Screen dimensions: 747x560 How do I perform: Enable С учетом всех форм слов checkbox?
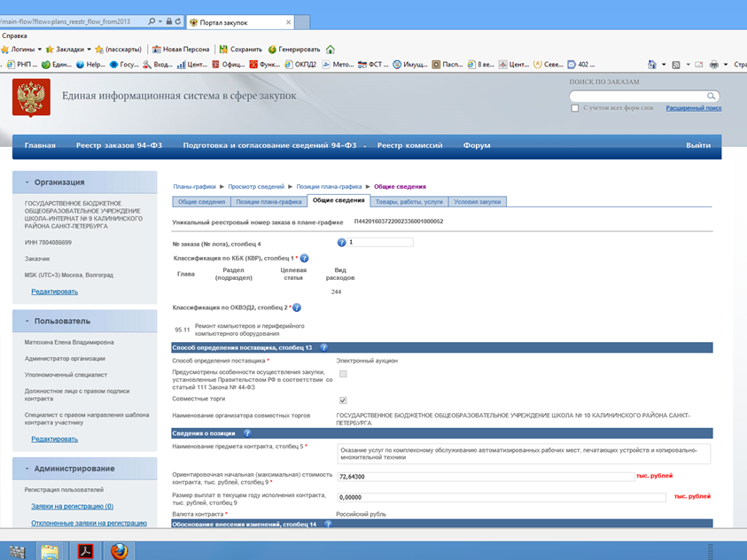(575, 108)
